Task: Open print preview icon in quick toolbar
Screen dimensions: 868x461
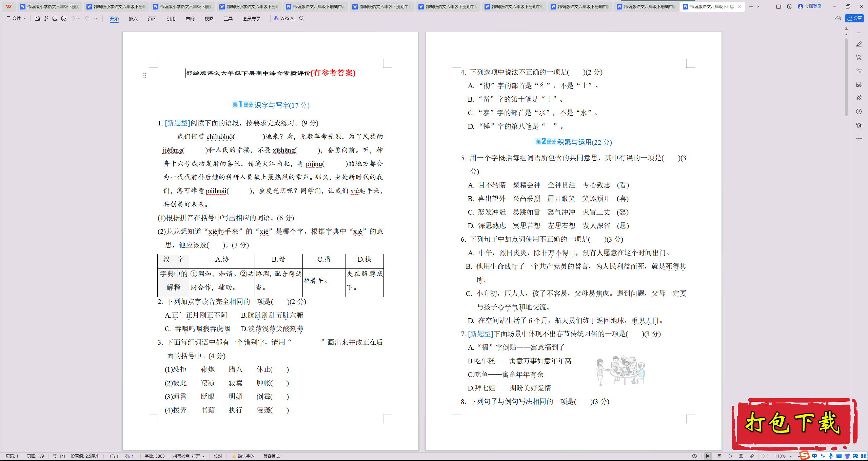Action: (x=64, y=18)
